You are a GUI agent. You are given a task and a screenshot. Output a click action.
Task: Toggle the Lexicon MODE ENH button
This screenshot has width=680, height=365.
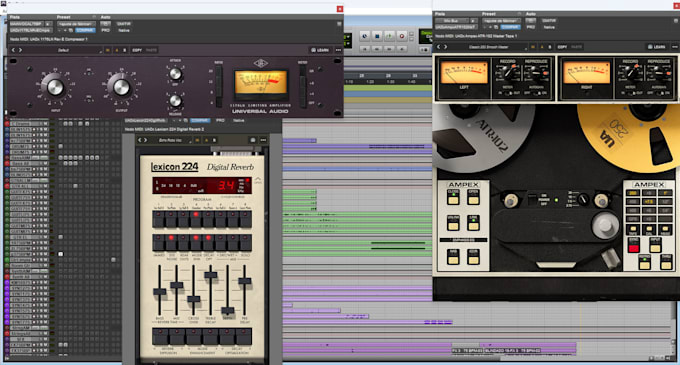point(196,243)
